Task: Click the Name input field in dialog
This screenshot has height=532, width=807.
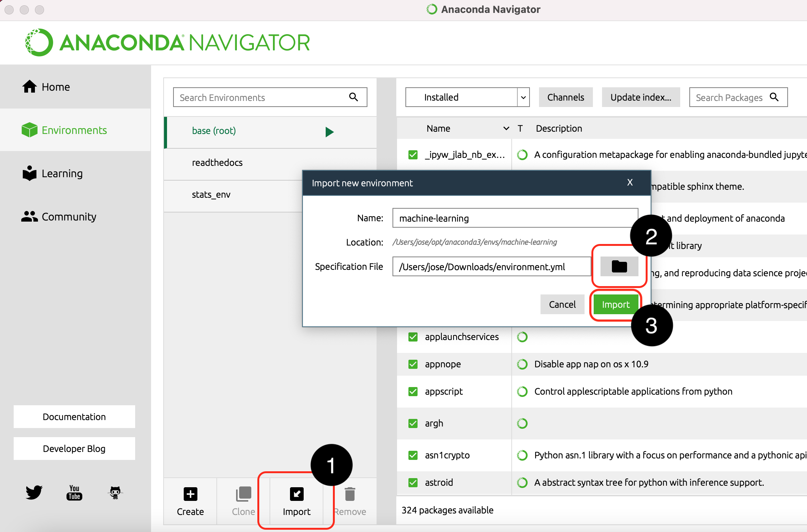Action: [x=515, y=218]
